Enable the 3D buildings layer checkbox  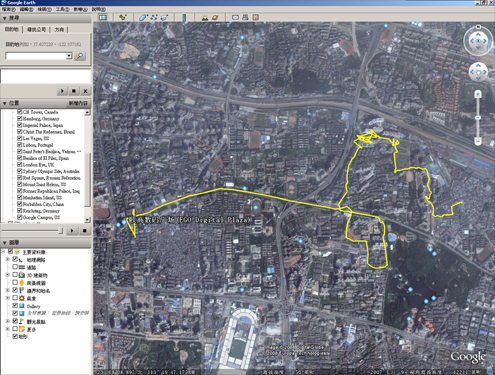pos(15,275)
